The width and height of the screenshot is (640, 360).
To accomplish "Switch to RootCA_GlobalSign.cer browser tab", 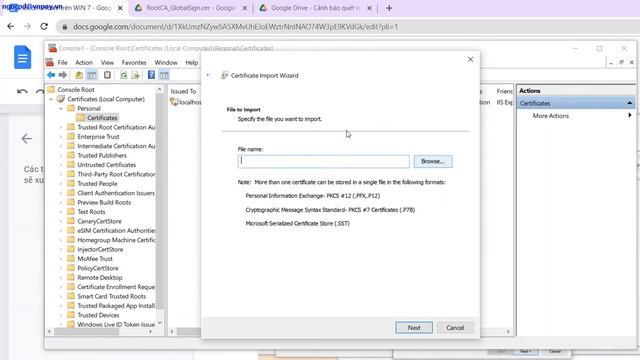I will click(190, 8).
